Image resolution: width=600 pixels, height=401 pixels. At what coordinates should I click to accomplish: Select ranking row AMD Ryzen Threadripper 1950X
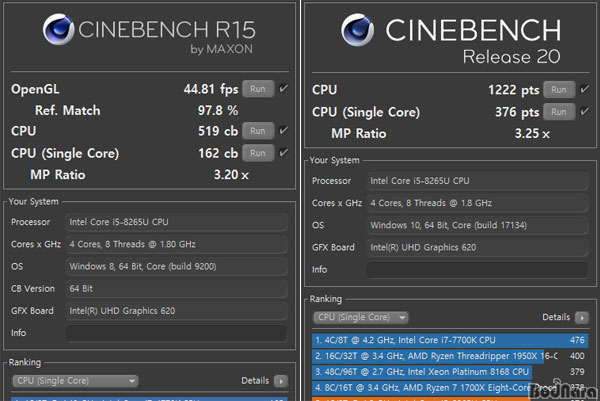point(450,356)
